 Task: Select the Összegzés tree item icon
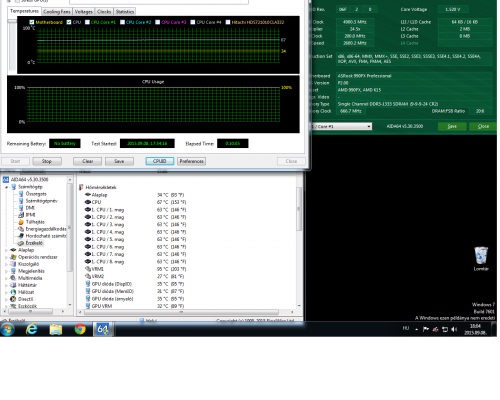pyautogui.click(x=21, y=194)
